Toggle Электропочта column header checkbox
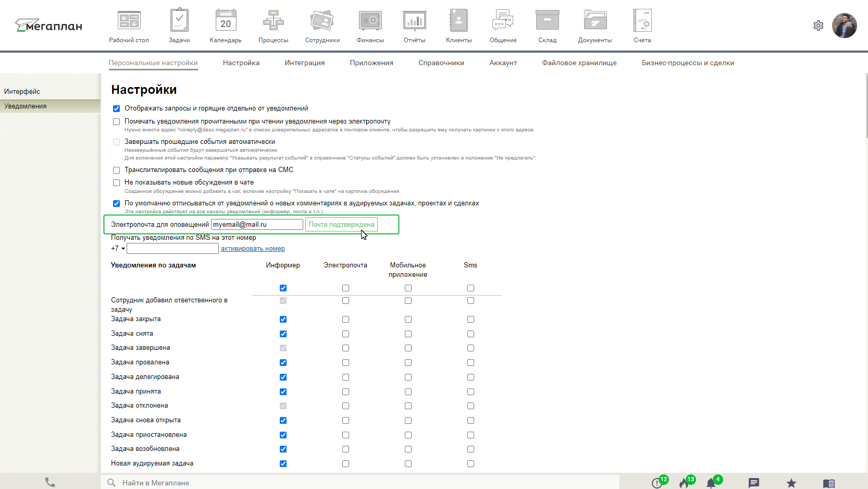The height and width of the screenshot is (489, 868). click(x=345, y=288)
